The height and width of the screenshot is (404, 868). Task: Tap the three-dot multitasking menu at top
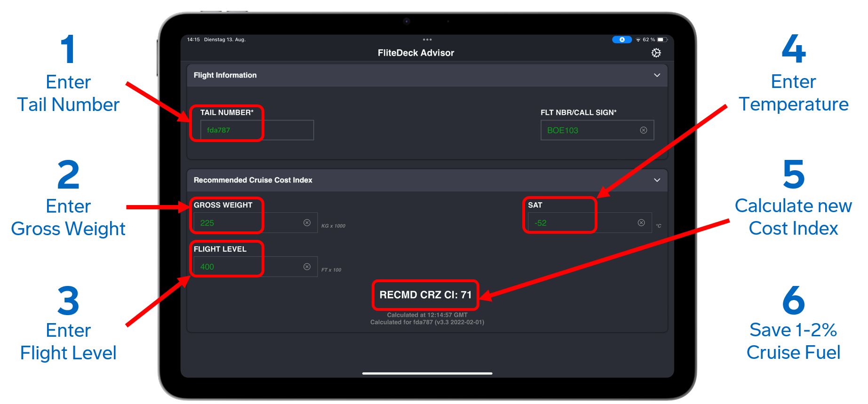pyautogui.click(x=427, y=40)
